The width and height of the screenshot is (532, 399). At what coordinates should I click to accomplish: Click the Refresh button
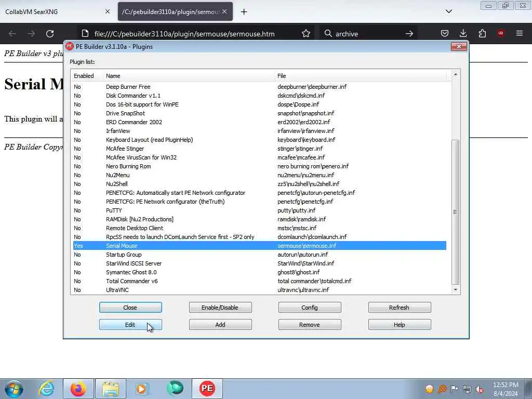coord(400,308)
